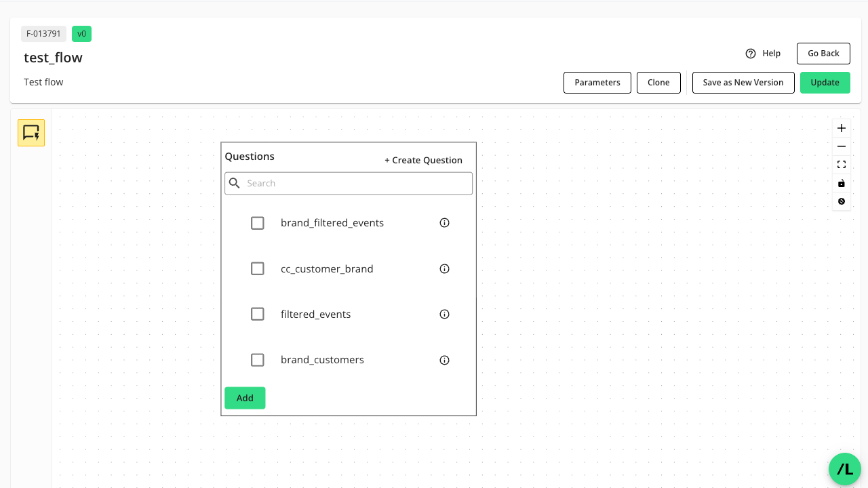
Task: Click the zoom out icon on canvas controls
Action: (841, 146)
